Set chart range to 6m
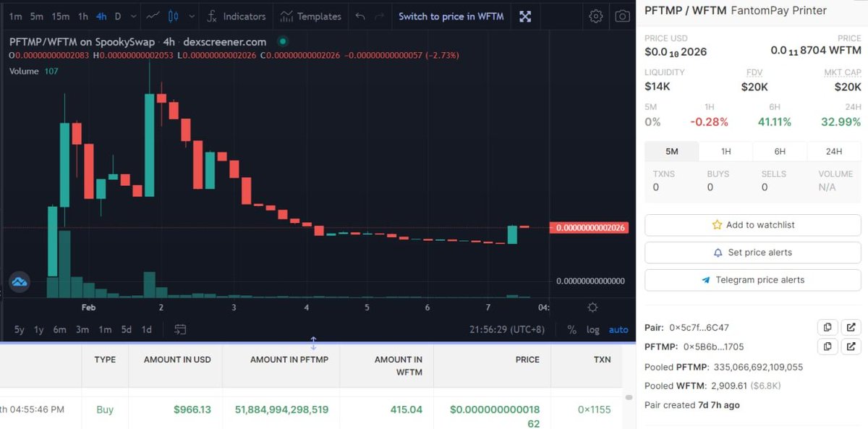Screen dimensions: 868x429 60,329
